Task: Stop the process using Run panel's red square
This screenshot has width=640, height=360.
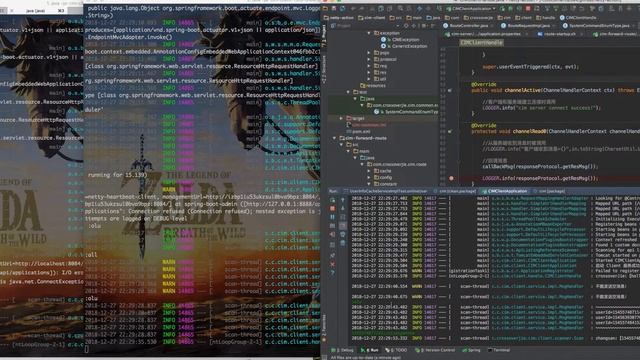Action: (x=333, y=209)
